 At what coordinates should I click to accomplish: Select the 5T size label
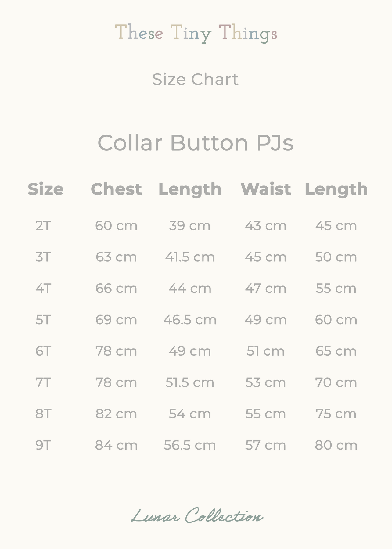[43, 320]
